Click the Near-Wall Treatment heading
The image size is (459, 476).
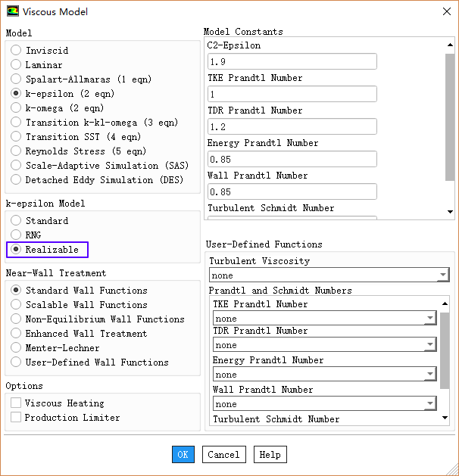click(56, 273)
